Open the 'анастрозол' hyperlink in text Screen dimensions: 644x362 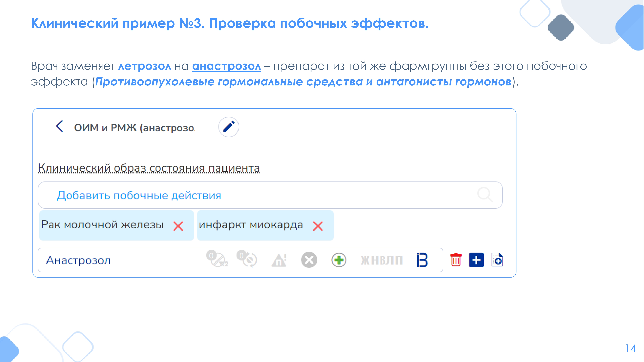tap(226, 66)
